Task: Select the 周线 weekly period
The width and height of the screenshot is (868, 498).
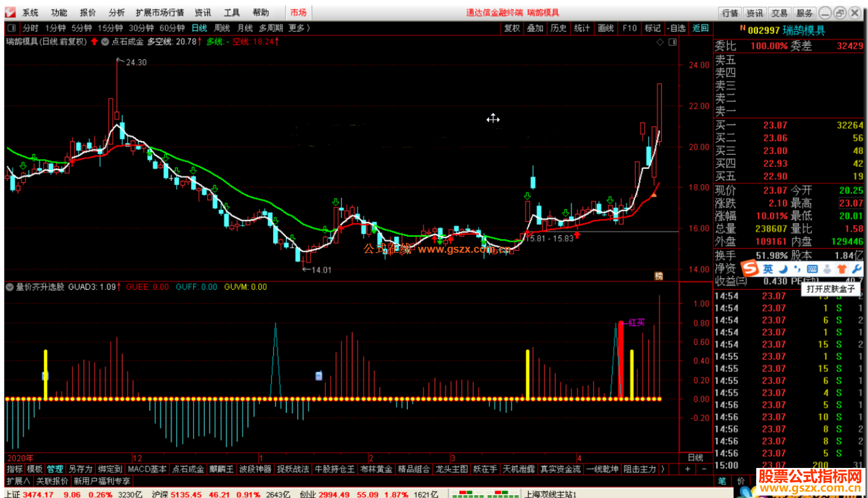Action: (222, 28)
